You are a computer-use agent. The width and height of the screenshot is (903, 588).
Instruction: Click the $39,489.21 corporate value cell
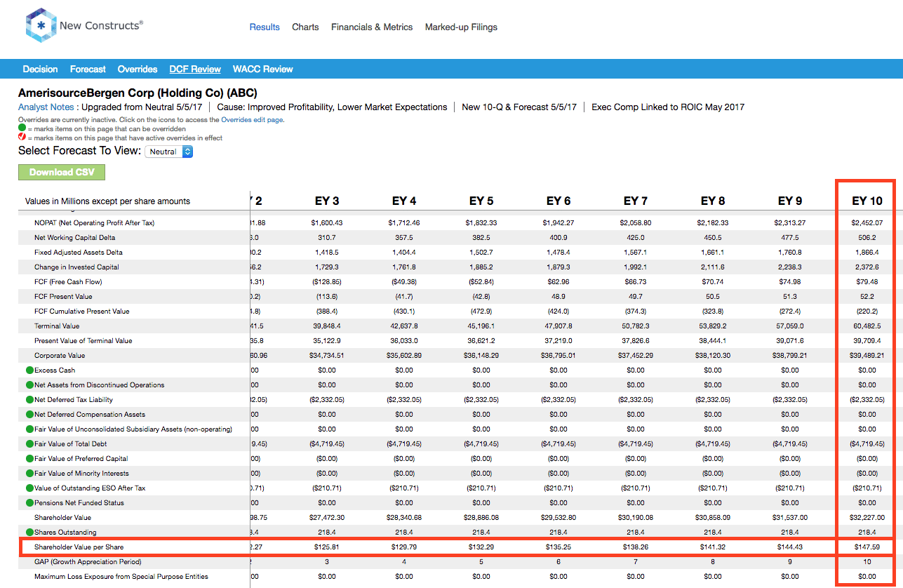click(867, 356)
